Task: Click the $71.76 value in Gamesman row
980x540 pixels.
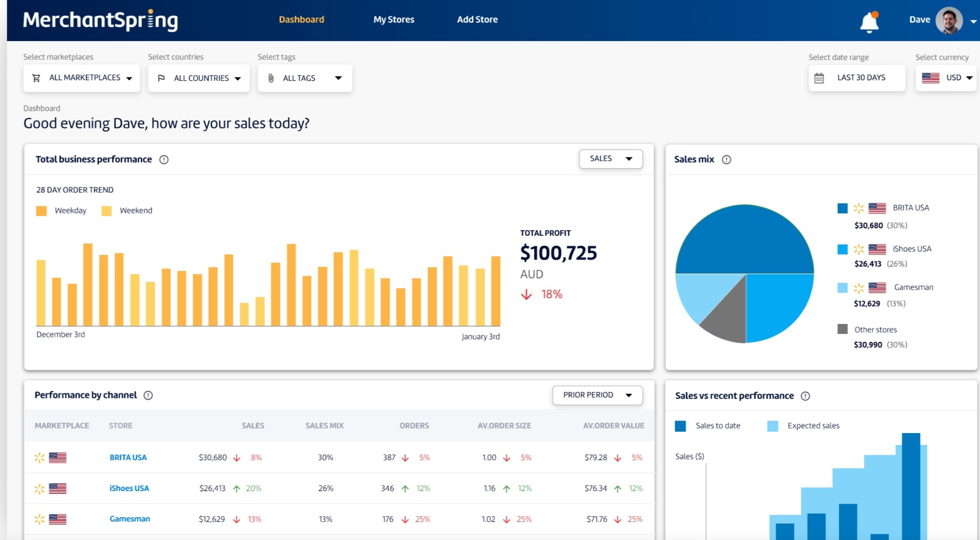Action: pos(597,519)
